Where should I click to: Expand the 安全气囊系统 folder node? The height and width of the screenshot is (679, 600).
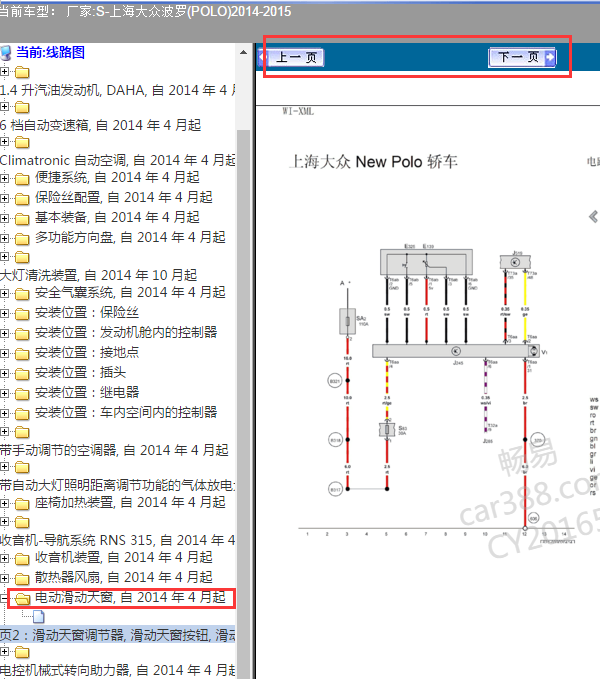click(4, 293)
